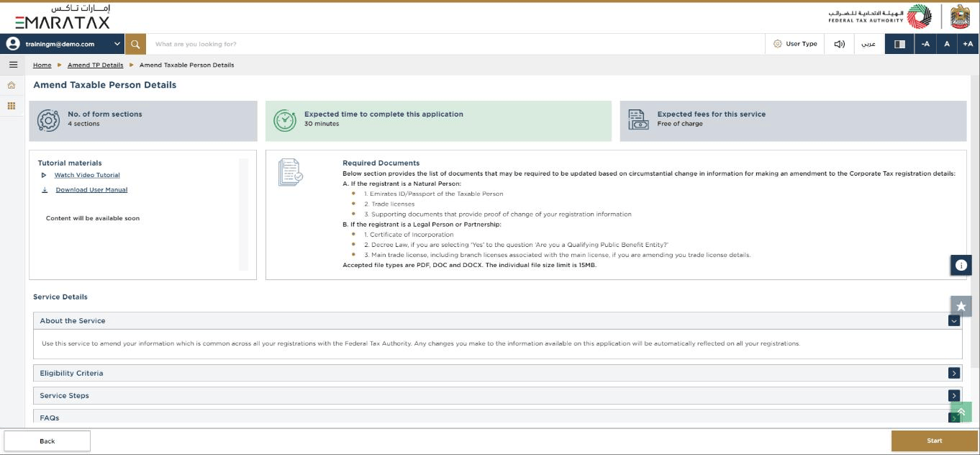Click the Start button
The width and height of the screenshot is (980, 455).
pos(934,441)
